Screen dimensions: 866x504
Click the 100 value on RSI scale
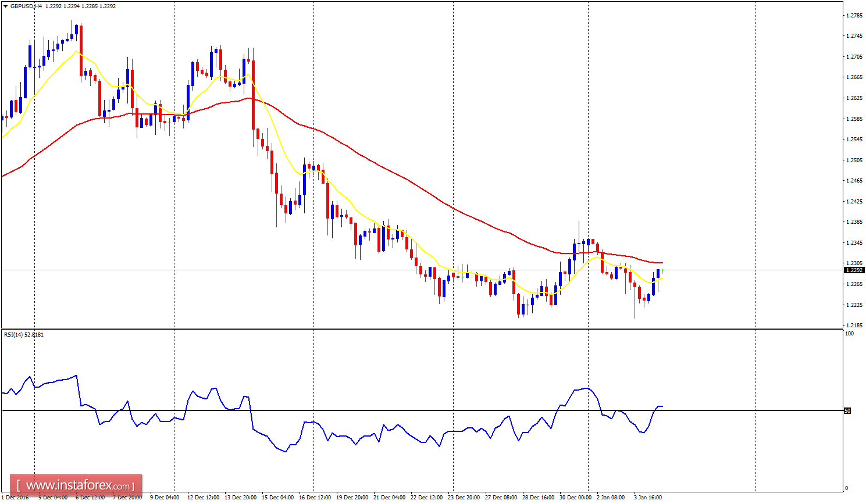click(849, 333)
